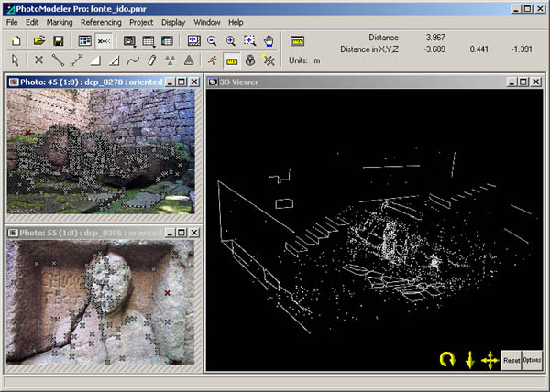Viewport: 550px width, 392px height.
Task: Activate the cylinder marking tool
Action: coord(151,60)
